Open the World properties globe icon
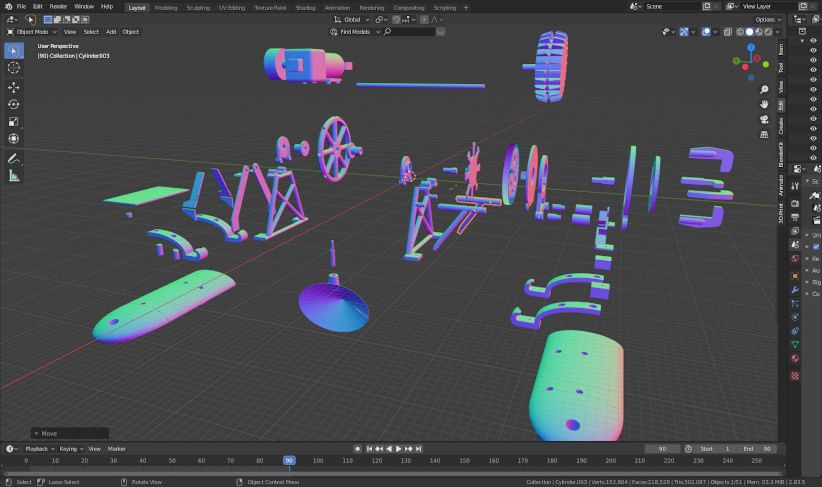This screenshot has width=822, height=487. pos(795,258)
